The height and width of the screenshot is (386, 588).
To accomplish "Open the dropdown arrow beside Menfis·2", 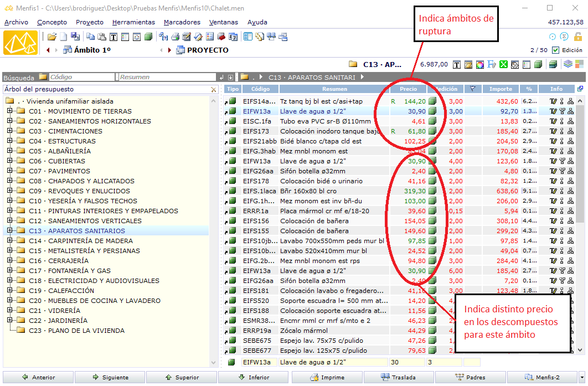I will (581, 377).
